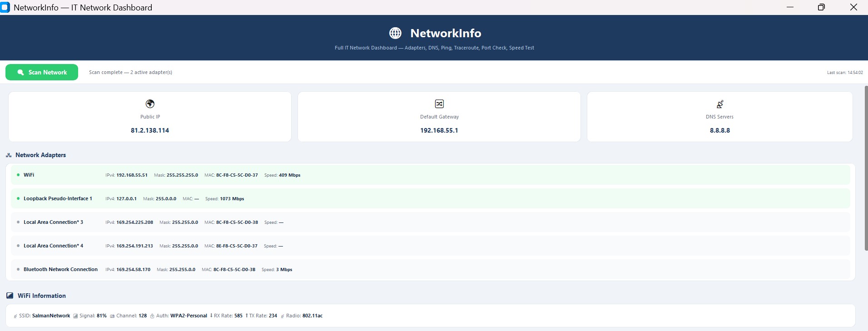Click gray status dot beside Local Area Connection* 3

18,222
